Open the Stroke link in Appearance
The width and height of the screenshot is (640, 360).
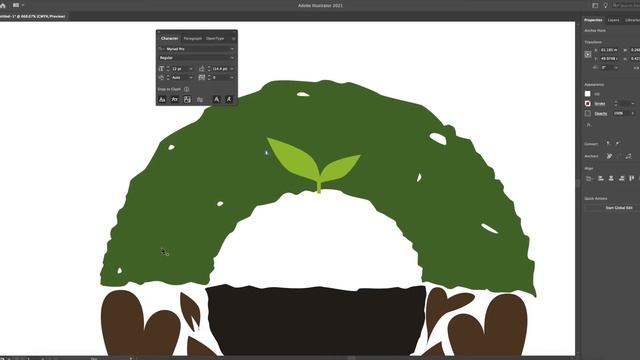[600, 104]
